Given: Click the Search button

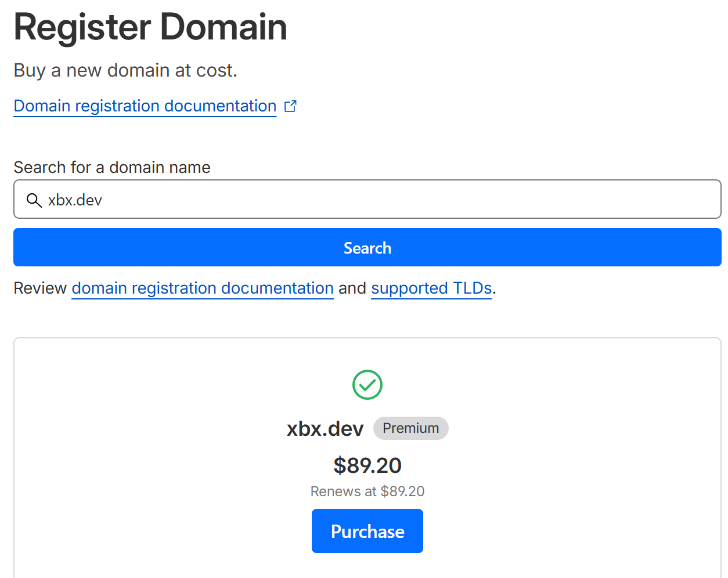Looking at the screenshot, I should pos(367,247).
